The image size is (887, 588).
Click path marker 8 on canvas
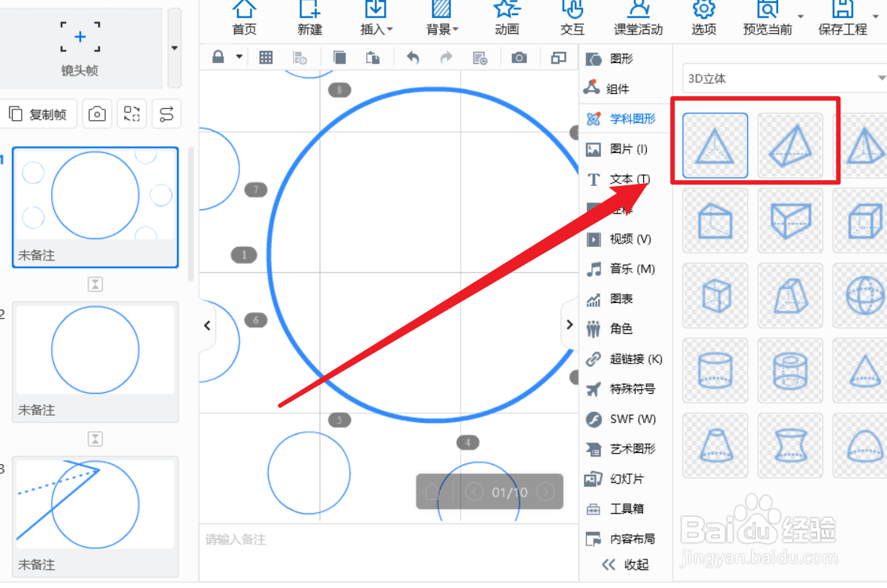(x=339, y=90)
